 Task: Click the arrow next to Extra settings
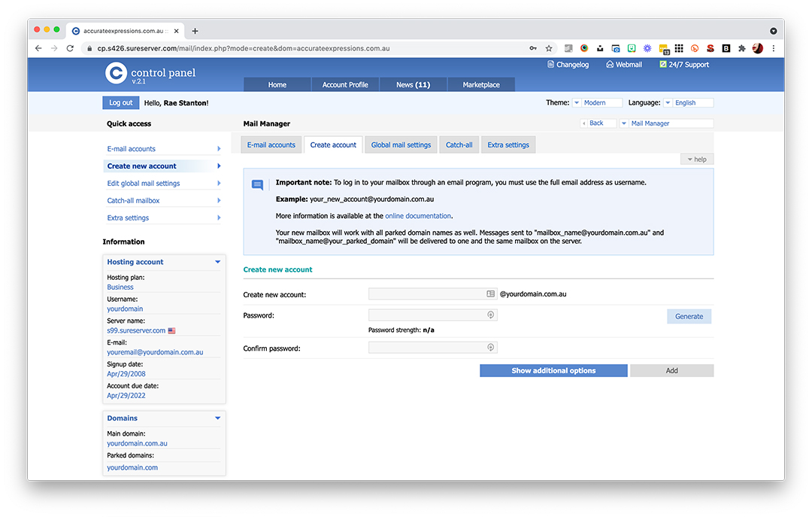click(219, 217)
